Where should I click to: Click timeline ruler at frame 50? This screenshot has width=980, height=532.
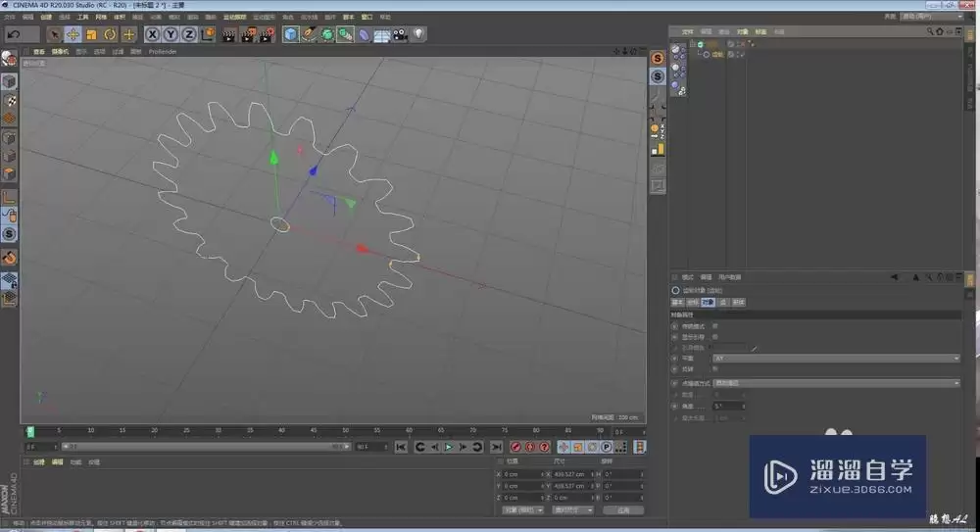[x=345, y=431]
